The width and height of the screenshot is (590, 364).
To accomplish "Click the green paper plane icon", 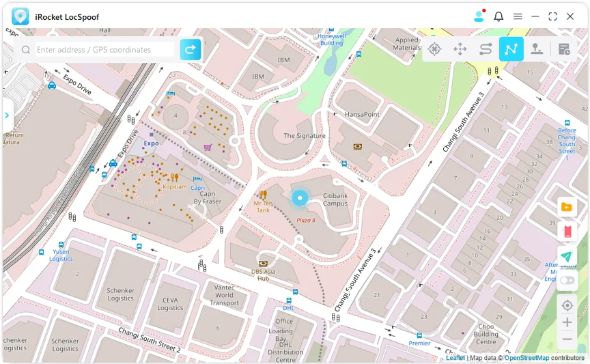I will [x=567, y=257].
